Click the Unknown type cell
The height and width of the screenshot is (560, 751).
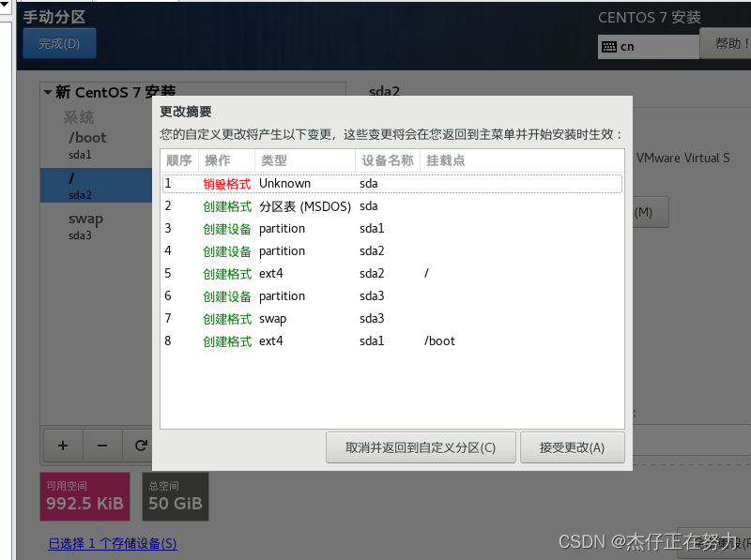pos(285,184)
